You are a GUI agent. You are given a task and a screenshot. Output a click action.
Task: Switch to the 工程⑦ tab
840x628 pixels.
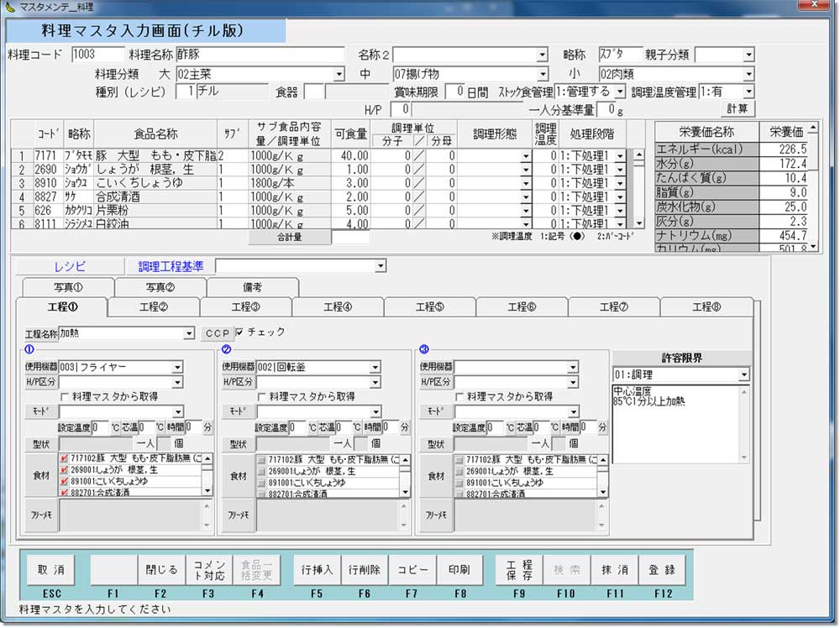click(x=614, y=306)
